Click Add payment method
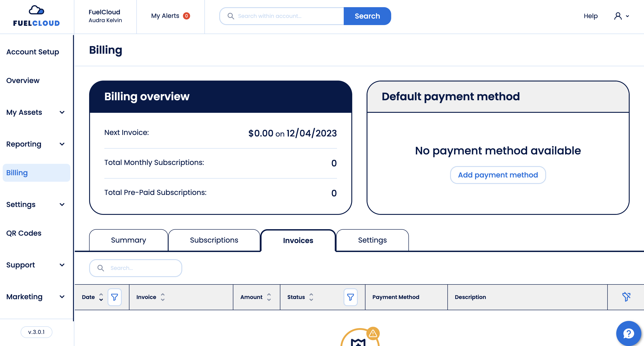The height and width of the screenshot is (346, 644). [x=498, y=175]
